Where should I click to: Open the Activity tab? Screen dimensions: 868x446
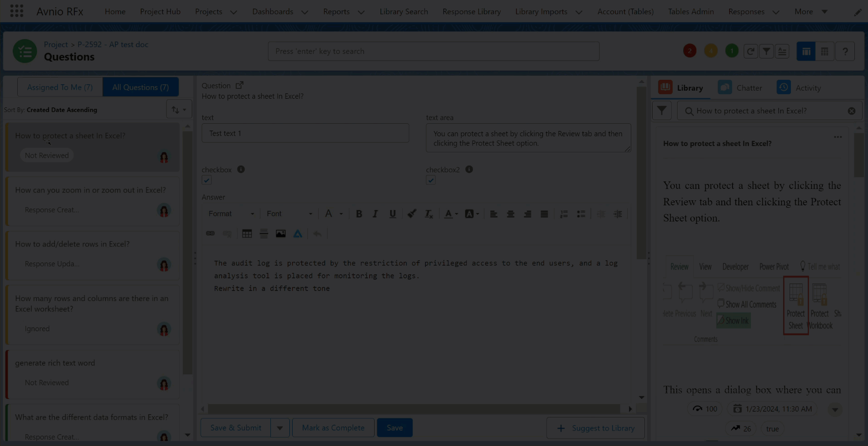799,87
